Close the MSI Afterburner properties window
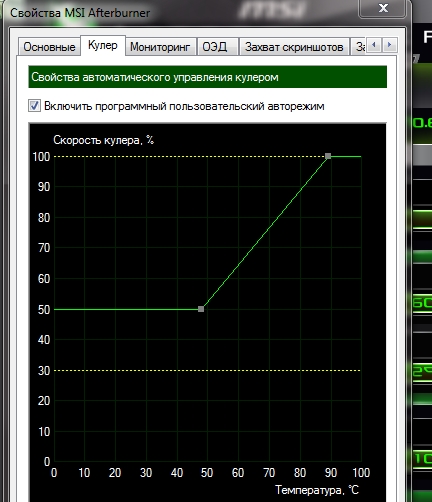The height and width of the screenshot is (502, 432). tap(383, 8)
